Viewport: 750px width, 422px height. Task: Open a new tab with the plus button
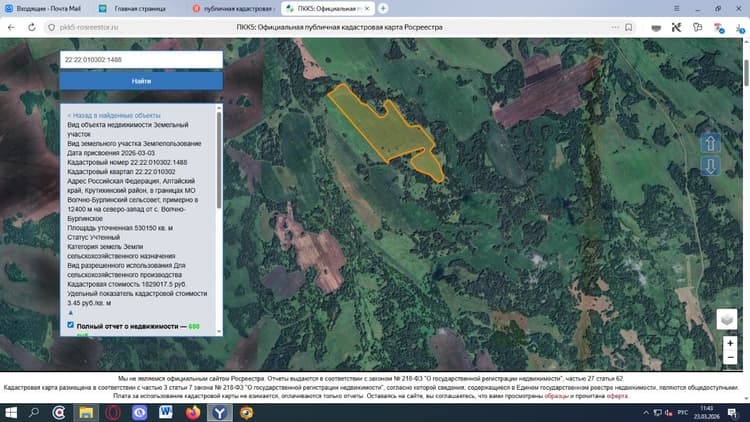tap(383, 9)
